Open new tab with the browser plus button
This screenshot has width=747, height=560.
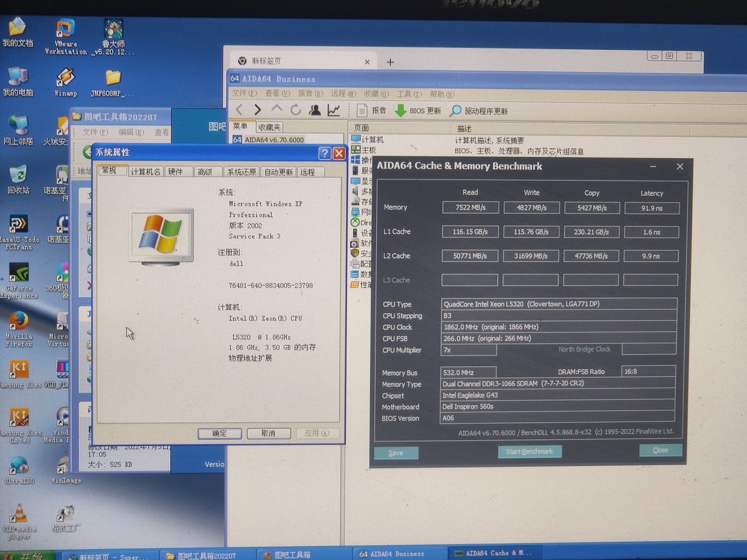click(x=390, y=62)
